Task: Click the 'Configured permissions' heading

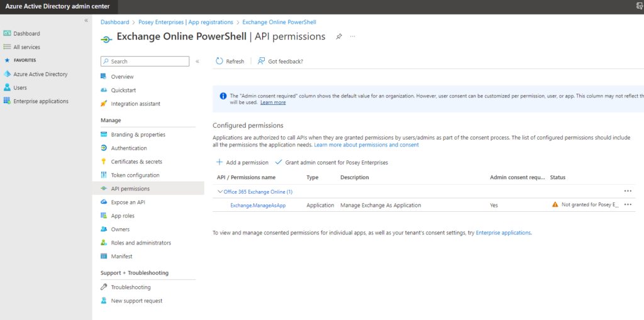Action: [x=248, y=125]
